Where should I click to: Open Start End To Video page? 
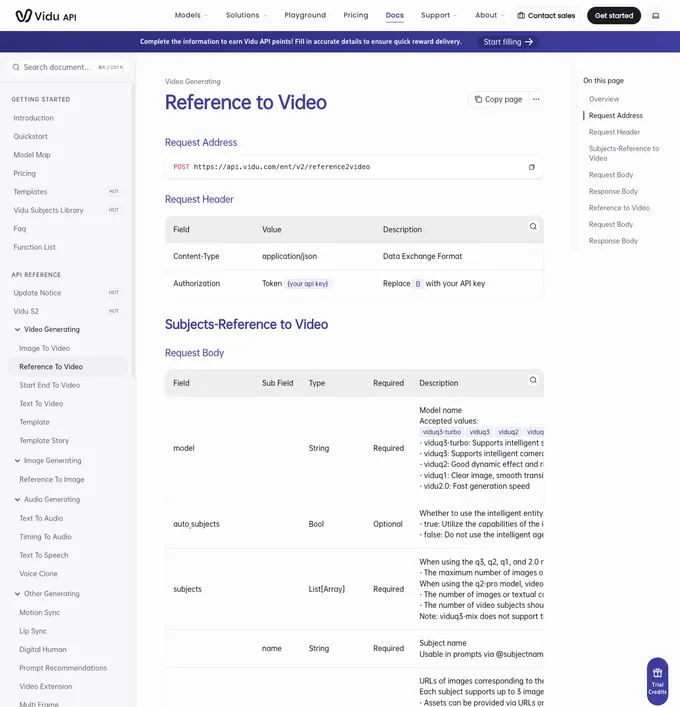[50, 386]
